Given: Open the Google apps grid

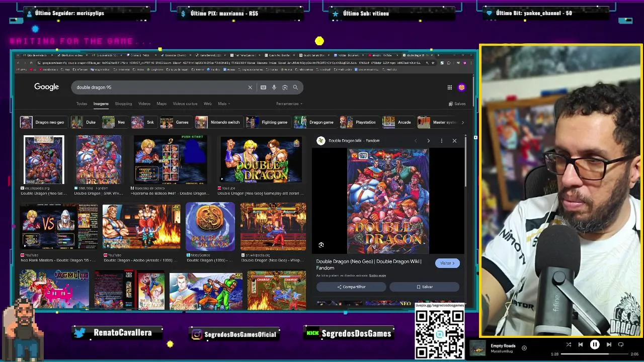Looking at the screenshot, I should click(x=450, y=87).
